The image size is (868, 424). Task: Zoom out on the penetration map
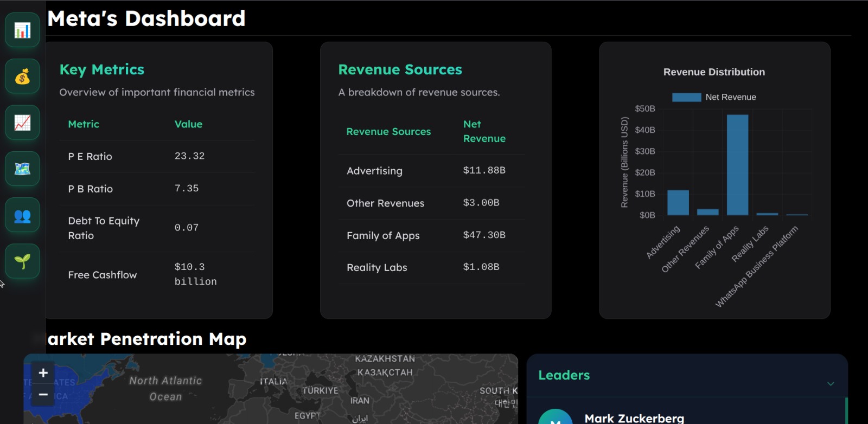tap(43, 395)
